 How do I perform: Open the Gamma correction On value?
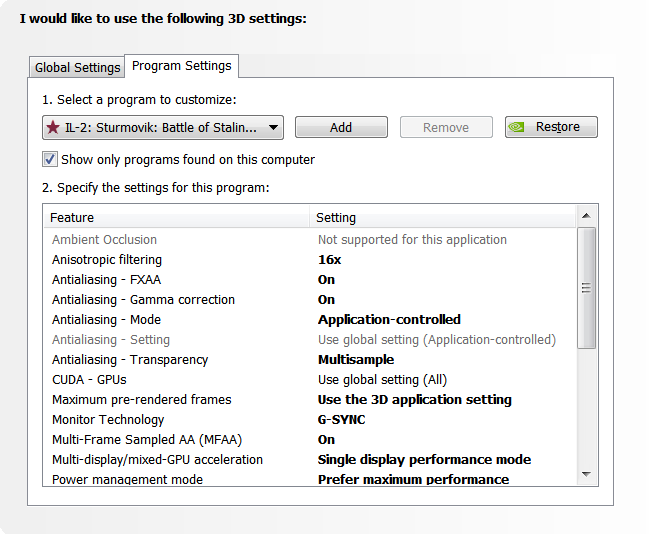pos(326,299)
